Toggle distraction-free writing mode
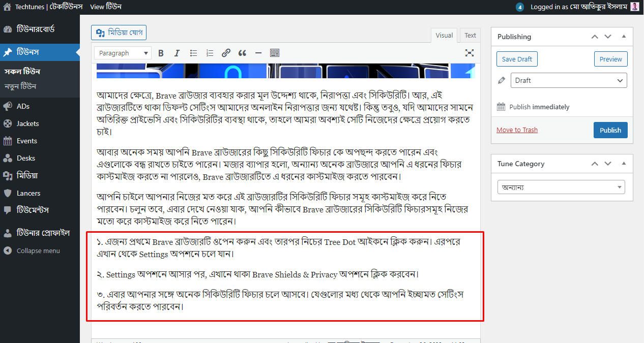644x343 pixels. pos(469,52)
